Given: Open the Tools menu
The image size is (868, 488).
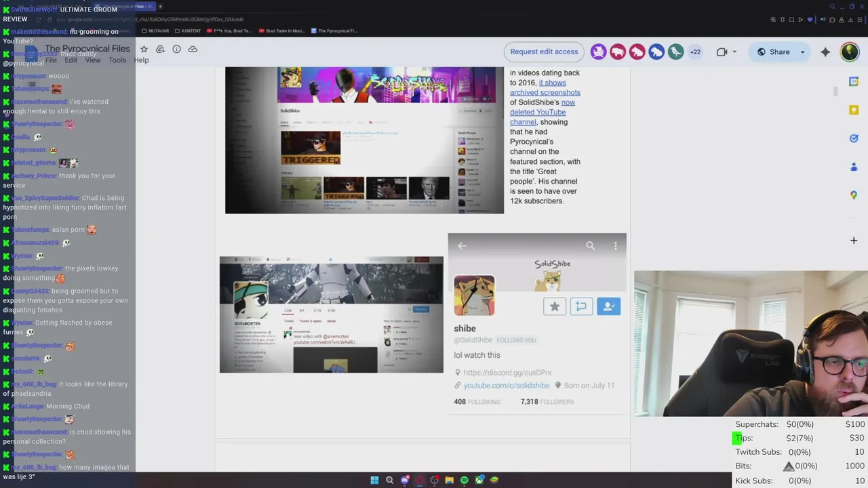Looking at the screenshot, I should pyautogui.click(x=117, y=60).
